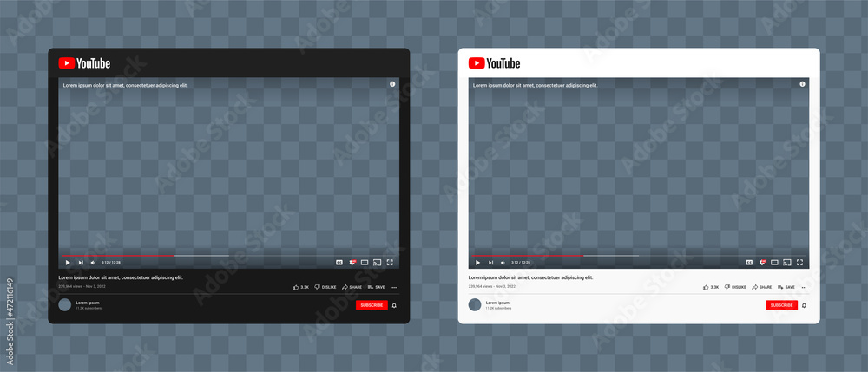This screenshot has width=868, height=372.
Task: Mute the volume in the dark player
Action: click(x=93, y=263)
